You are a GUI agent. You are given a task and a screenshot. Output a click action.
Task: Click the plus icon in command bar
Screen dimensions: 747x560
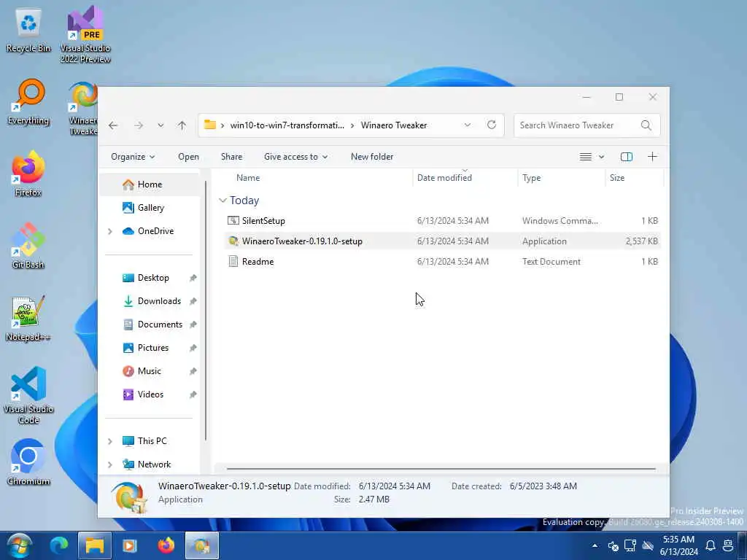coord(652,157)
